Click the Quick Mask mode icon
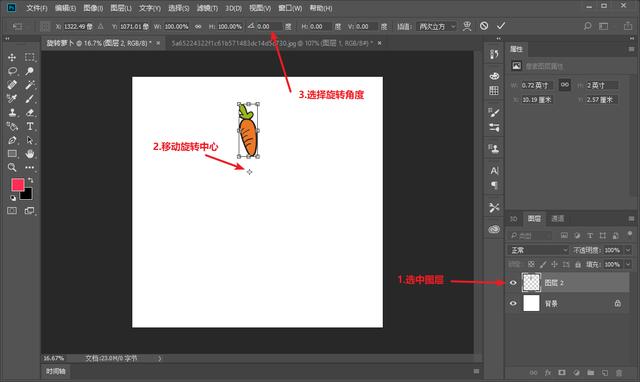Viewport: 640px width, 382px height. click(x=12, y=211)
